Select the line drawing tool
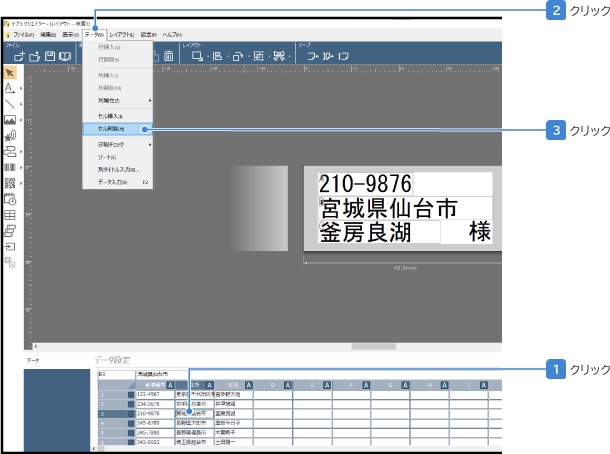The height and width of the screenshot is (454, 610). 9,104
